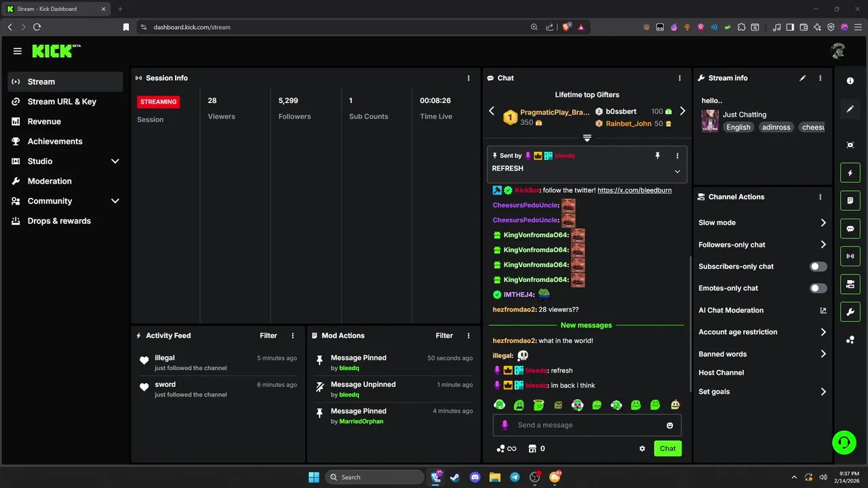
Task: Open Account age restriction options arrow
Action: point(823,332)
